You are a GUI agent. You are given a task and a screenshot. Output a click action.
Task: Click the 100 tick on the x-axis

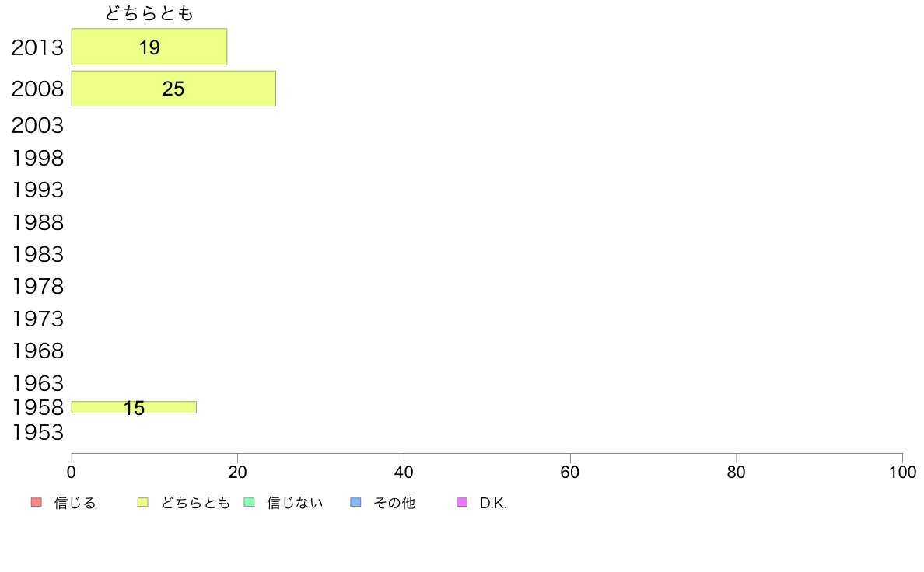click(x=902, y=472)
